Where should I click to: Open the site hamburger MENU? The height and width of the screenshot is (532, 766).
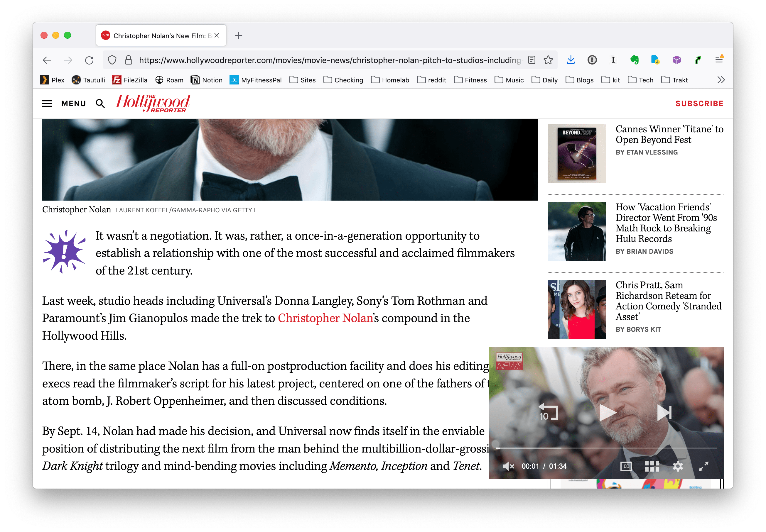[64, 104]
